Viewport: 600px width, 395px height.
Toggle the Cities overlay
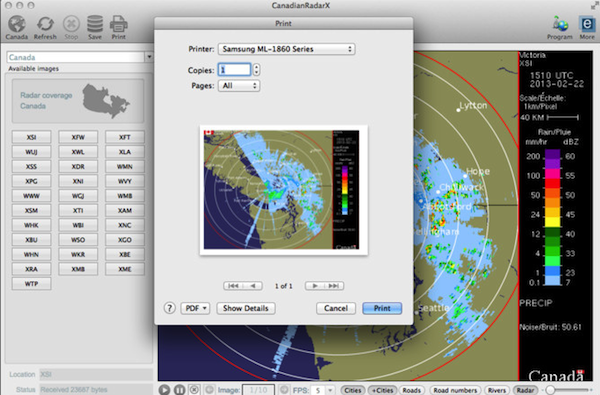tap(352, 390)
